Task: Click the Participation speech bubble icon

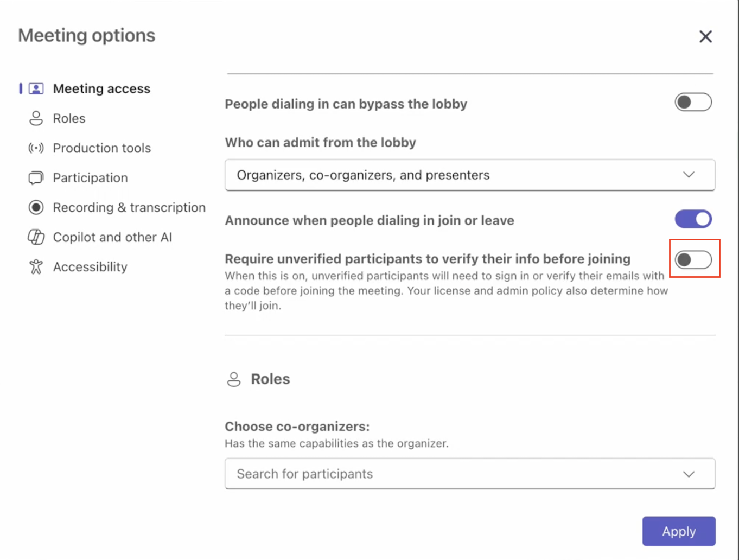Action: click(x=35, y=177)
